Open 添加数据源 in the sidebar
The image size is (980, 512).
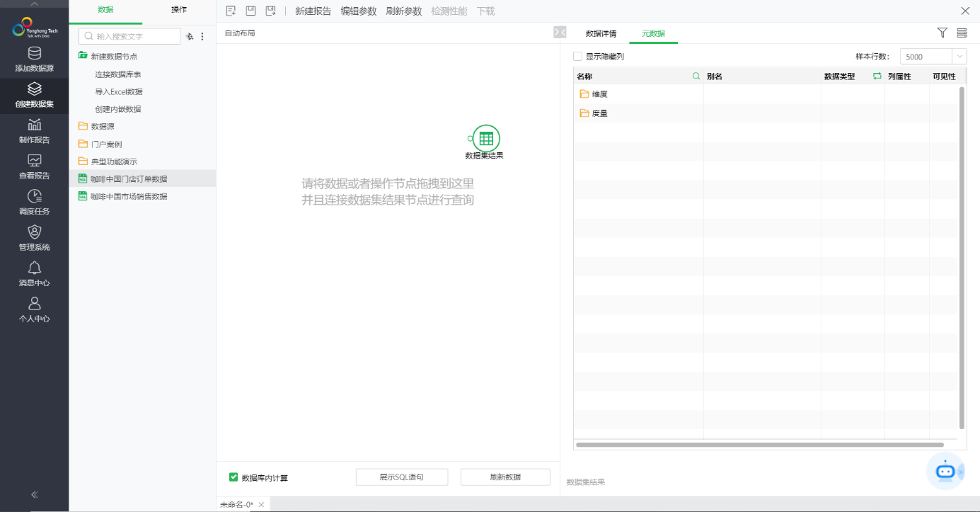34,59
